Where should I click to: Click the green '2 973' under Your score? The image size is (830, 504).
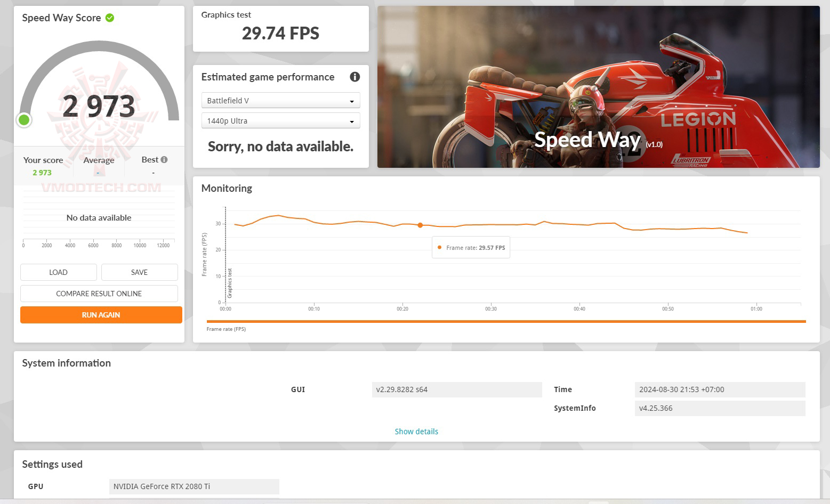point(42,173)
